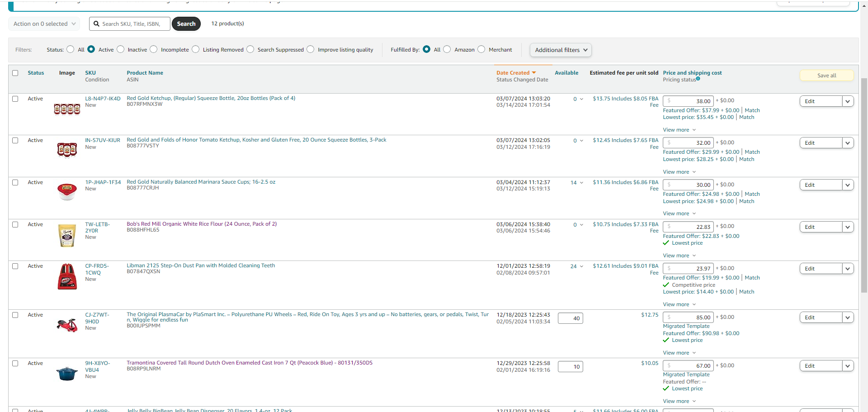
Task: Expand available quantity chevron for Libman Dust Pan
Action: click(581, 266)
